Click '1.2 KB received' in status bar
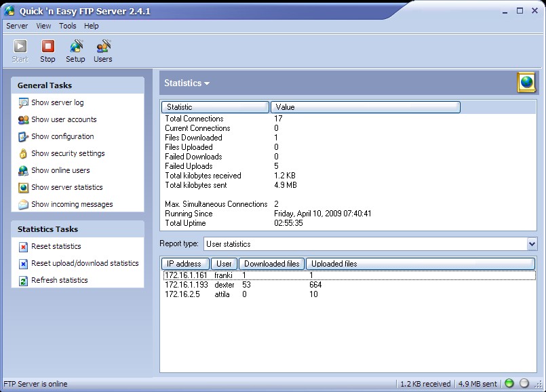Screen dimensions: 546x392 [425, 384]
